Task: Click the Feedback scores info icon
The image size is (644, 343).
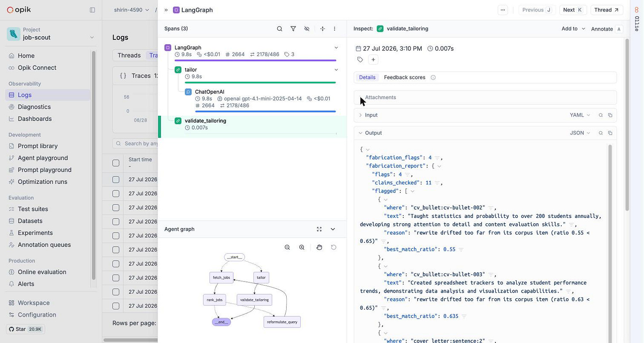Action: tap(433, 77)
